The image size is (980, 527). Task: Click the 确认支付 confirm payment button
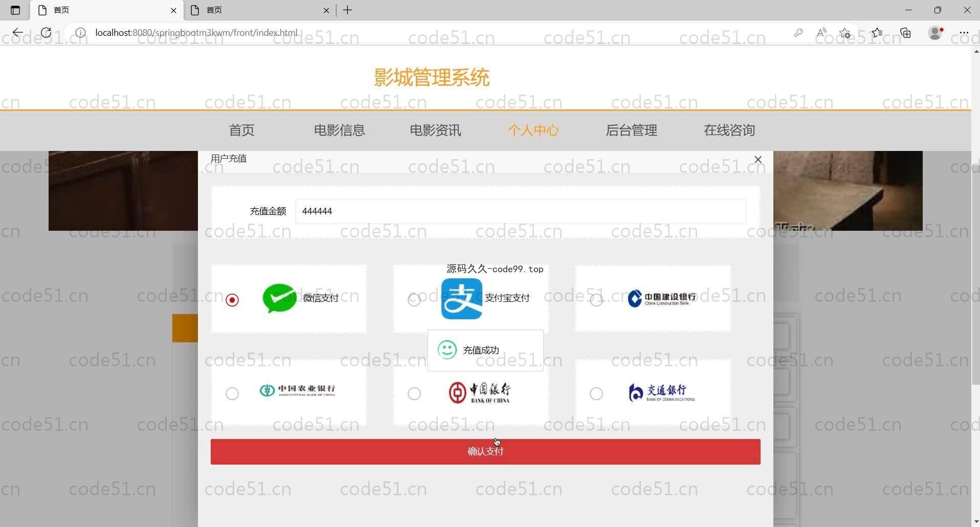tap(485, 452)
